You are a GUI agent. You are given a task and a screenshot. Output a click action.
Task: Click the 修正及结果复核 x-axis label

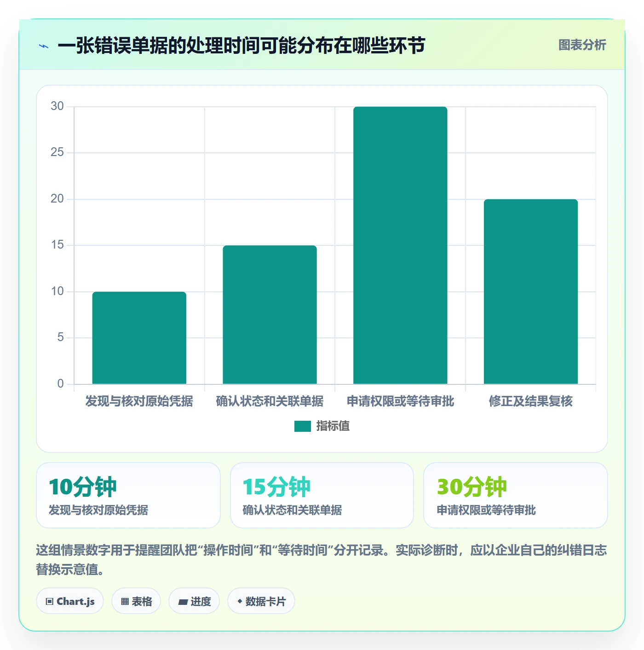[x=531, y=401]
